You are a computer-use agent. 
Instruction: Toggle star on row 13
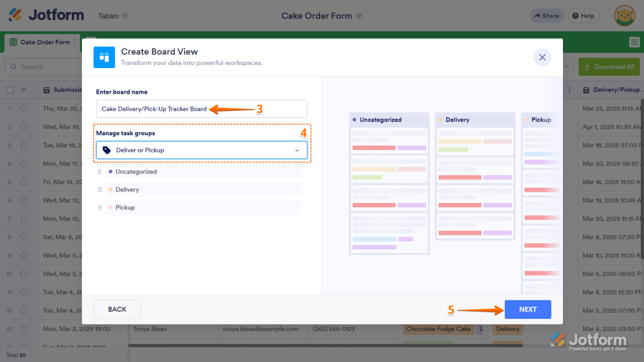click(x=24, y=329)
